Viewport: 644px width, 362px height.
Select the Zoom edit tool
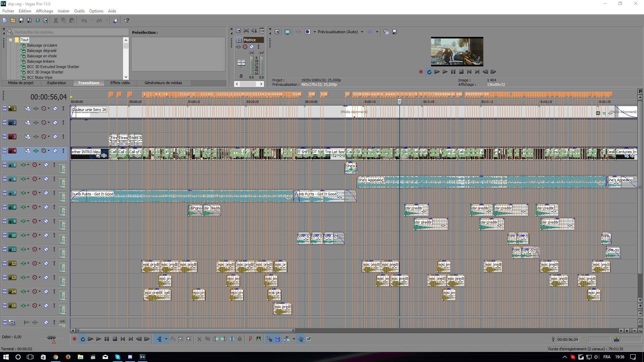(x=189, y=339)
